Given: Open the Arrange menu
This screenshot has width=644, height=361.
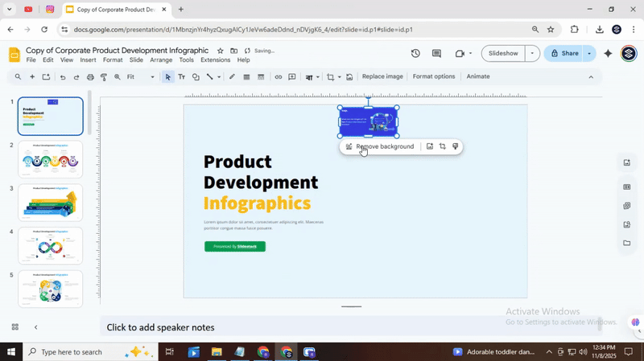Looking at the screenshot, I should (161, 60).
